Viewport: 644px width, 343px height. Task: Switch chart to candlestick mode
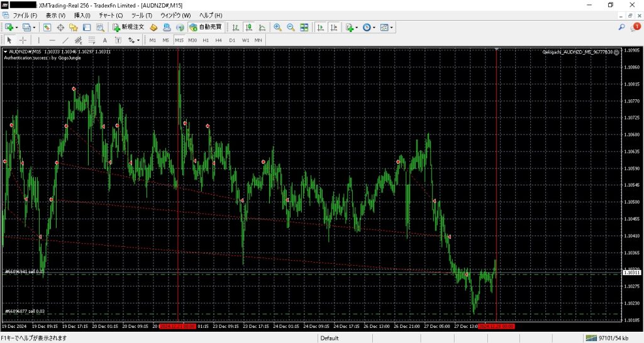(249, 27)
